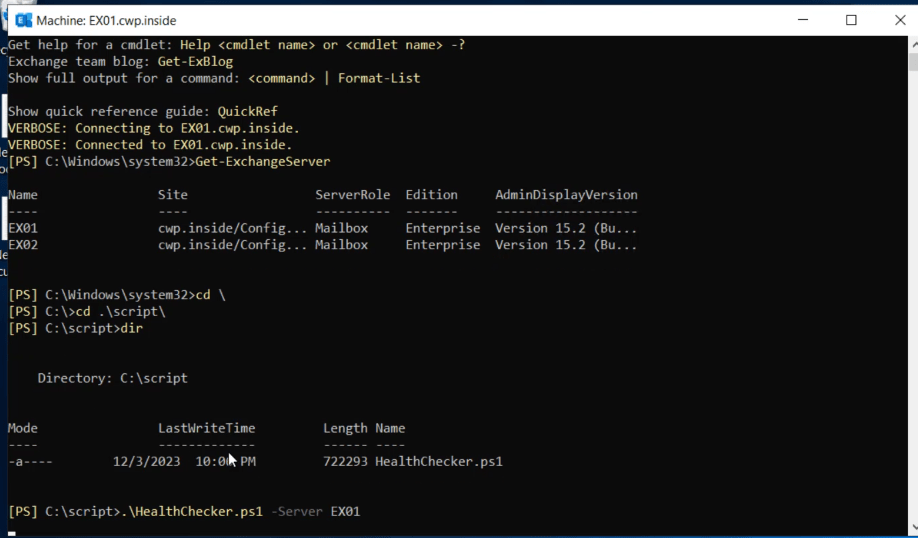Click the window title 'Machine: EX01.cwp.inside'

point(106,20)
